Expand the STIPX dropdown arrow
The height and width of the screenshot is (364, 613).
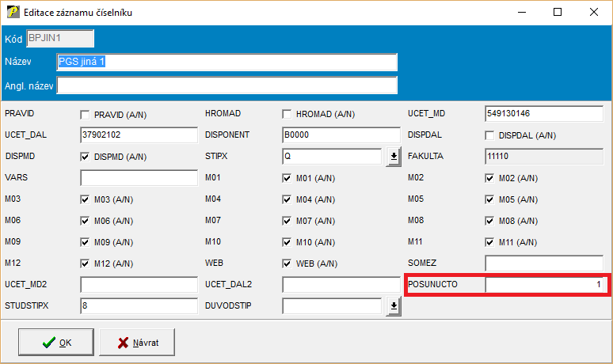tap(394, 157)
